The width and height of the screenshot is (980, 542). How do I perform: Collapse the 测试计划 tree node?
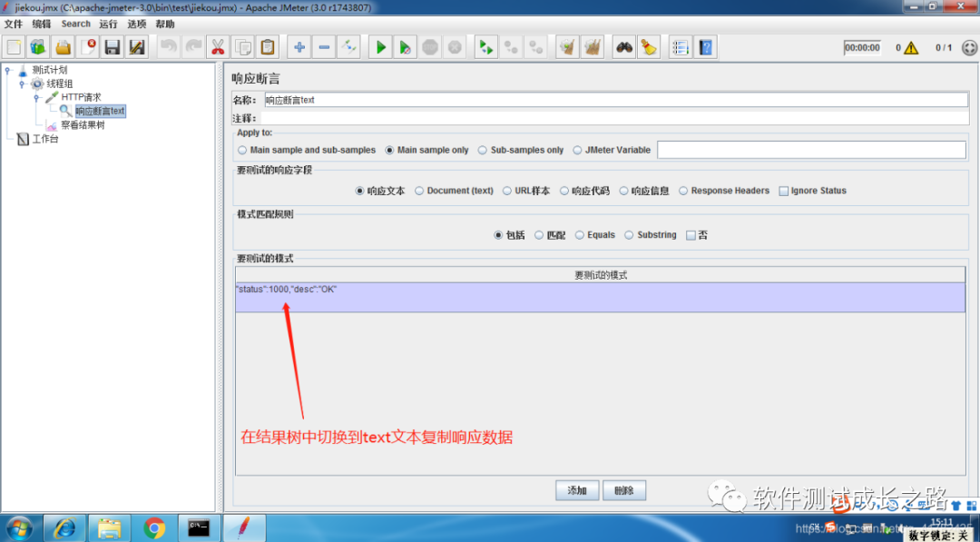click(7, 70)
